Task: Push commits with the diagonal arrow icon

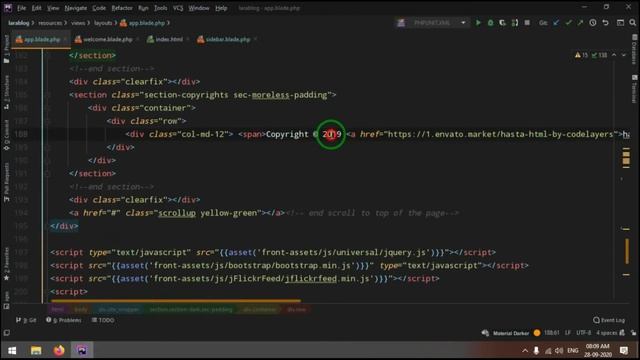Action: (580, 23)
